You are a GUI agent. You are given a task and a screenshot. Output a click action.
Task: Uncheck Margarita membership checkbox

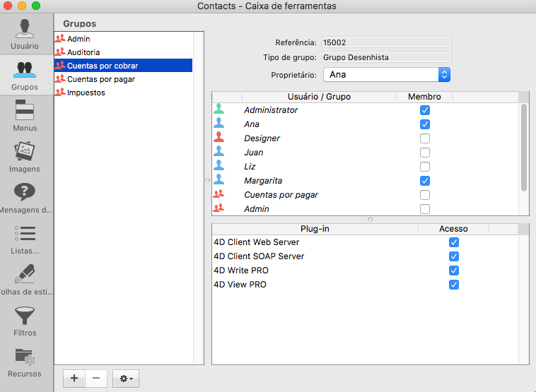click(x=425, y=181)
